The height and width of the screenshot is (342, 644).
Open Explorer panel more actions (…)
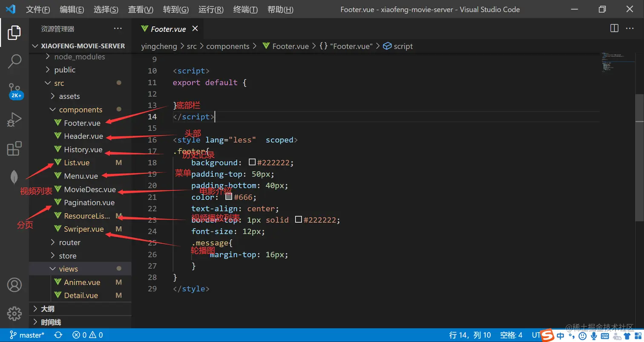click(x=118, y=29)
